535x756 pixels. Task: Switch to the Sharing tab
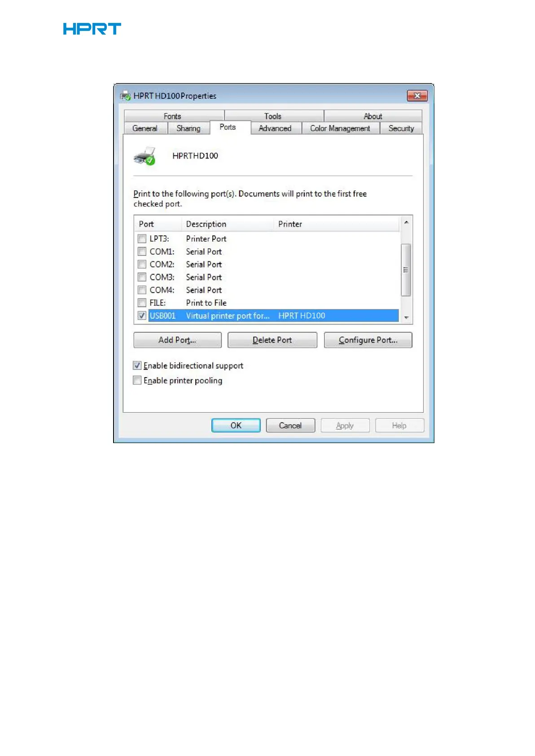(x=189, y=128)
